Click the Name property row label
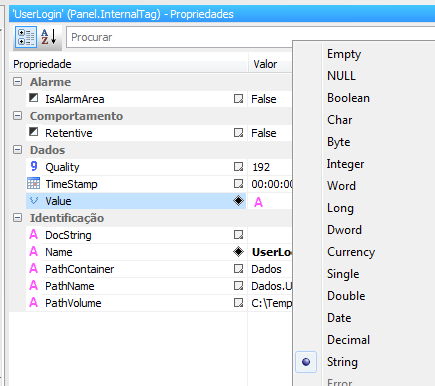Image resolution: width=435 pixels, height=386 pixels. (x=59, y=252)
